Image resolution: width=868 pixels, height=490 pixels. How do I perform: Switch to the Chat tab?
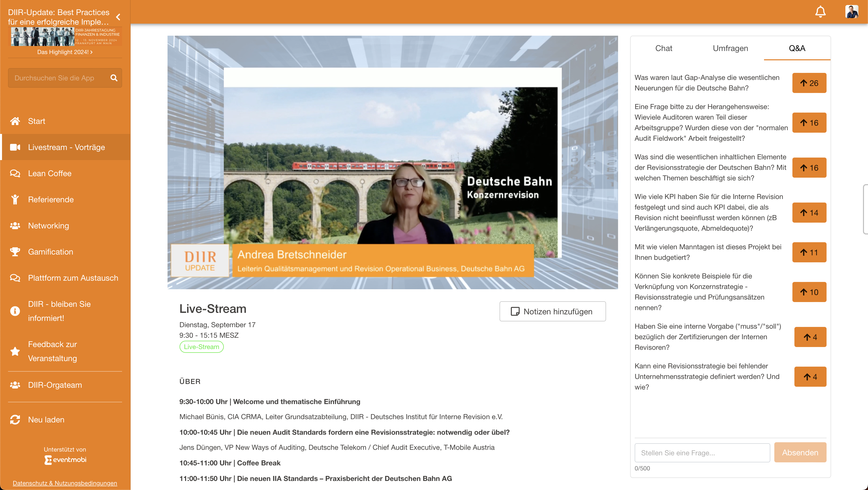click(664, 48)
